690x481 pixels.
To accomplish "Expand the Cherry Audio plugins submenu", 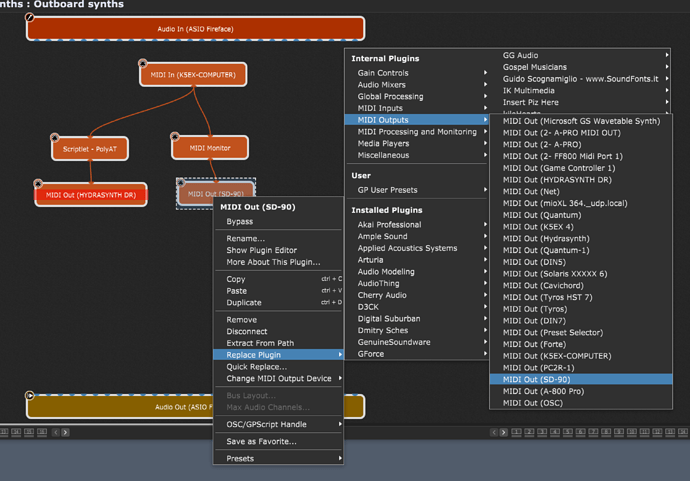I will 417,295.
